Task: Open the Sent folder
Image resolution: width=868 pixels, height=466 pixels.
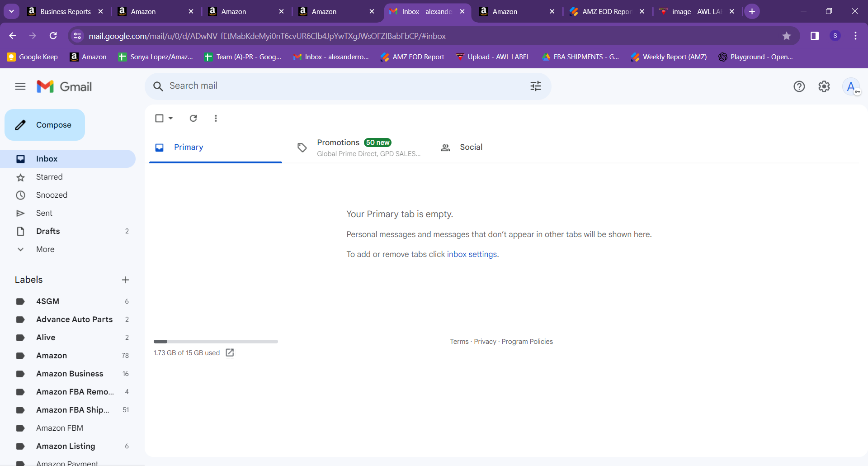Action: tap(68, 213)
